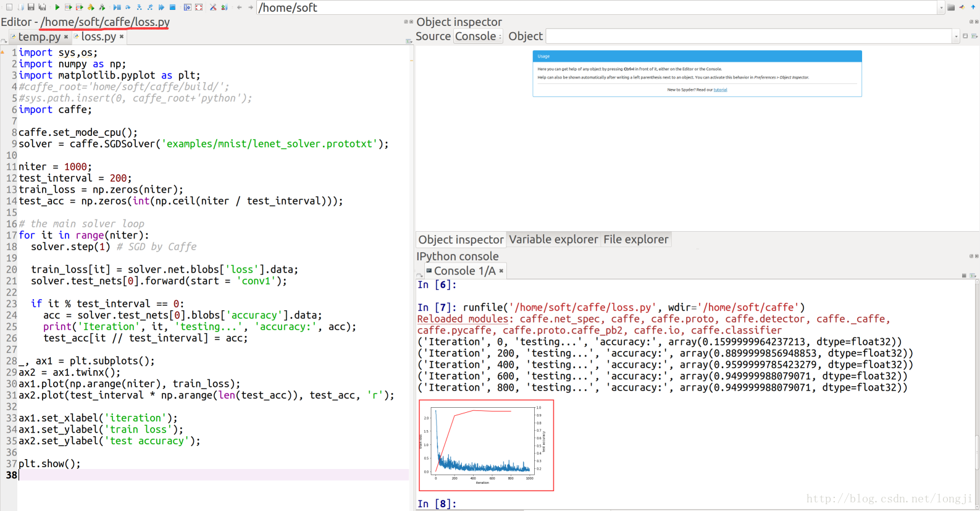Image resolution: width=980 pixels, height=511 pixels.
Task: Click the Open file toolbar icon
Action: [21, 7]
